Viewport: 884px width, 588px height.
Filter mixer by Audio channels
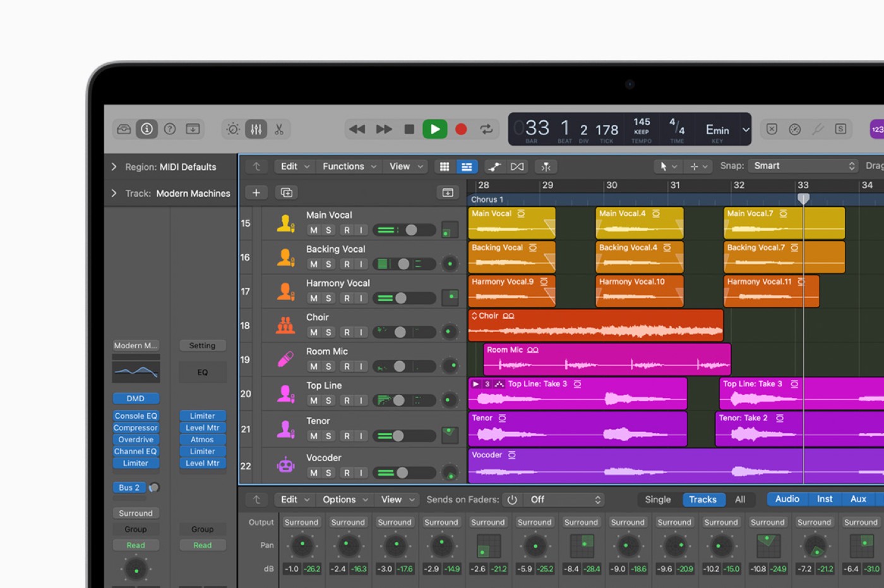[787, 499]
